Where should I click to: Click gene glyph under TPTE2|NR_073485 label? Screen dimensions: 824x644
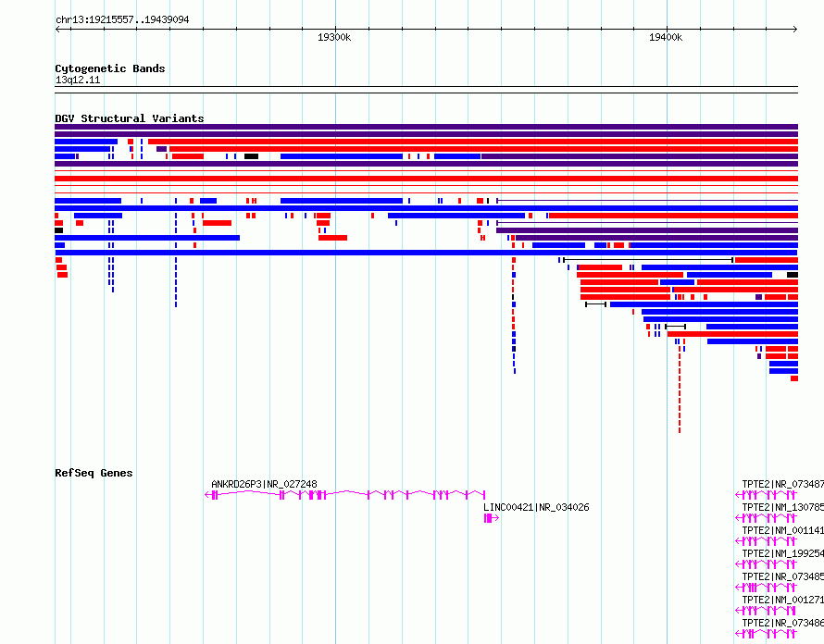[x=767, y=588]
